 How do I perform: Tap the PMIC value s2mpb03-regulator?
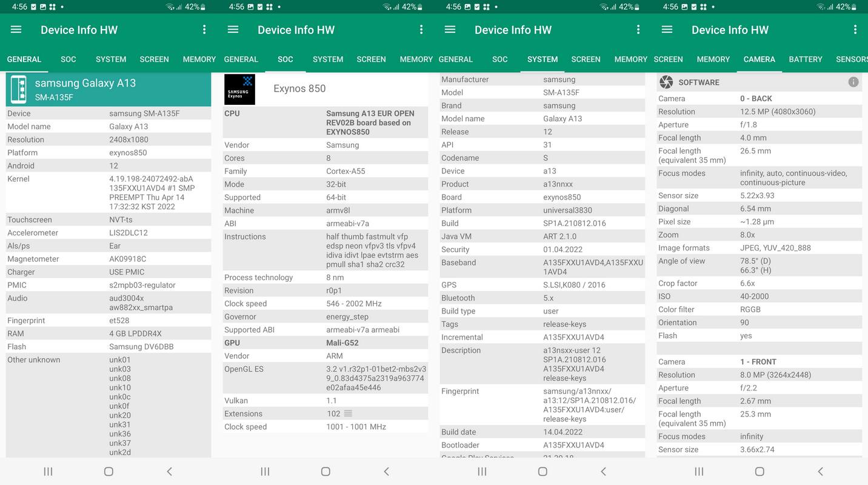click(x=142, y=285)
